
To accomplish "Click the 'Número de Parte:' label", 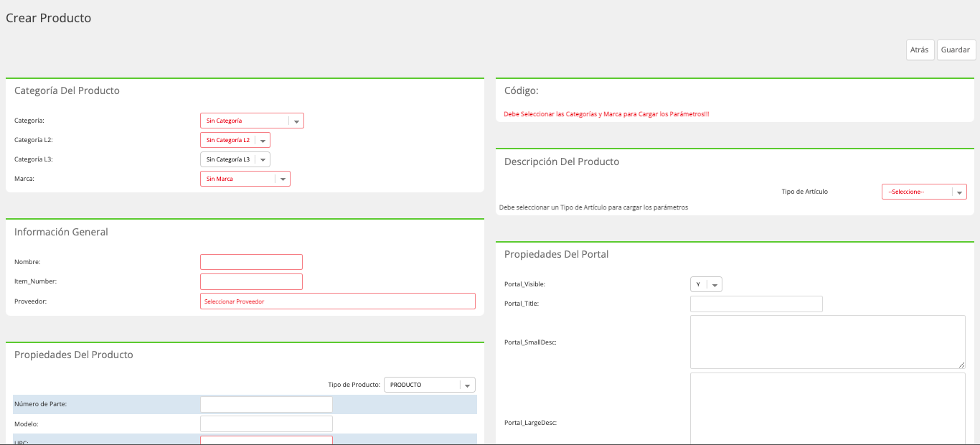I will pyautogui.click(x=41, y=404).
